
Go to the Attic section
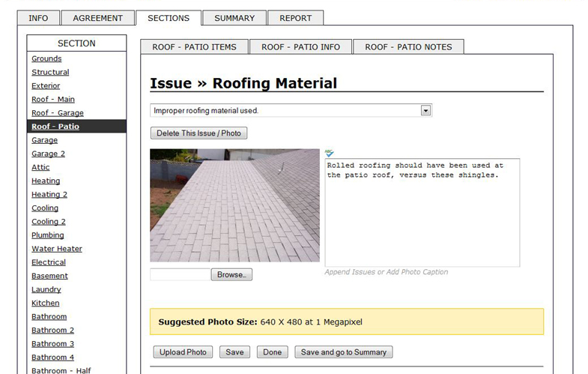(40, 167)
